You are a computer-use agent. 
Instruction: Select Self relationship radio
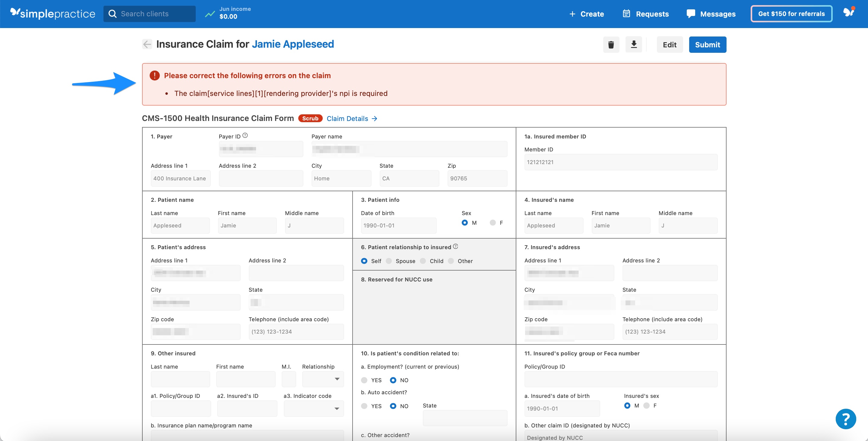pyautogui.click(x=364, y=261)
